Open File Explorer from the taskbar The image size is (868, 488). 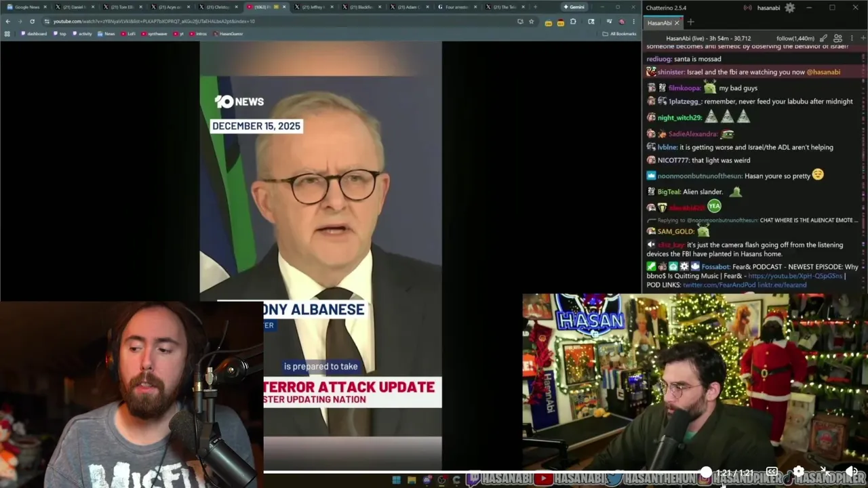coord(412,480)
